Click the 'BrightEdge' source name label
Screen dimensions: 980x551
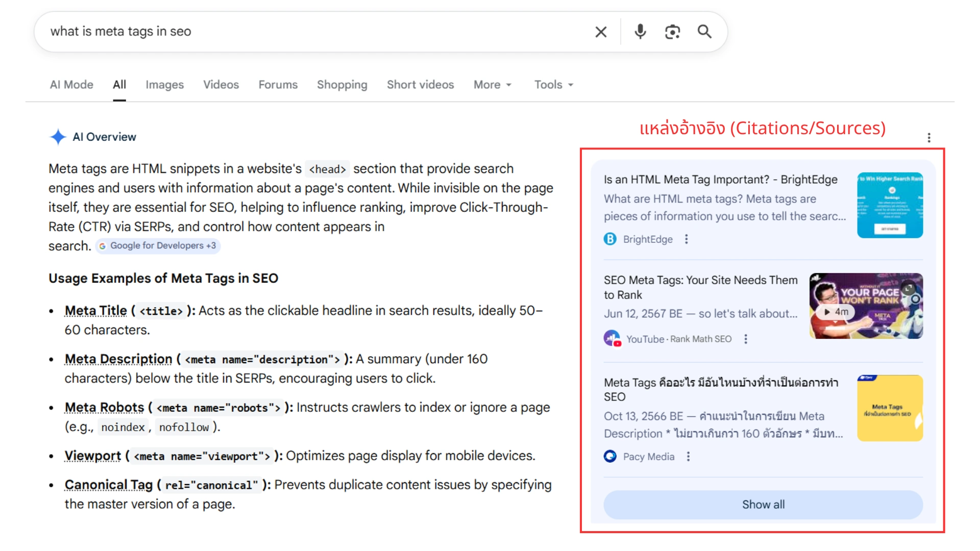pos(648,239)
